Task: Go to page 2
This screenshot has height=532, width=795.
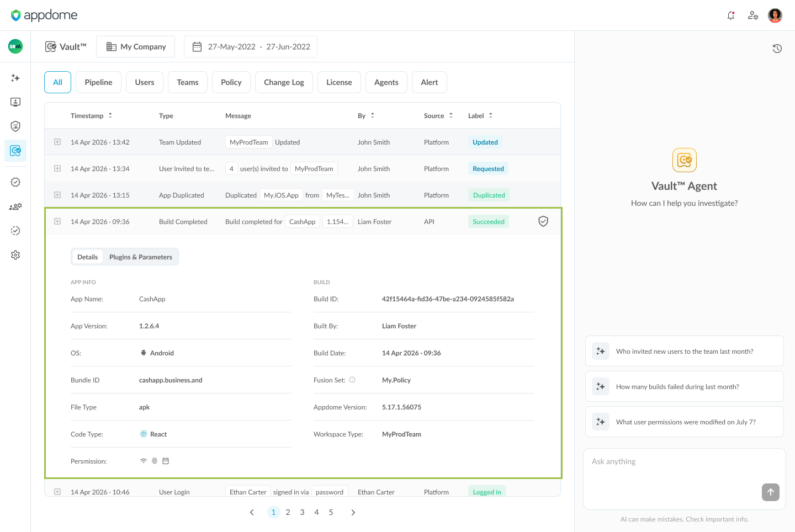Action: point(288,512)
